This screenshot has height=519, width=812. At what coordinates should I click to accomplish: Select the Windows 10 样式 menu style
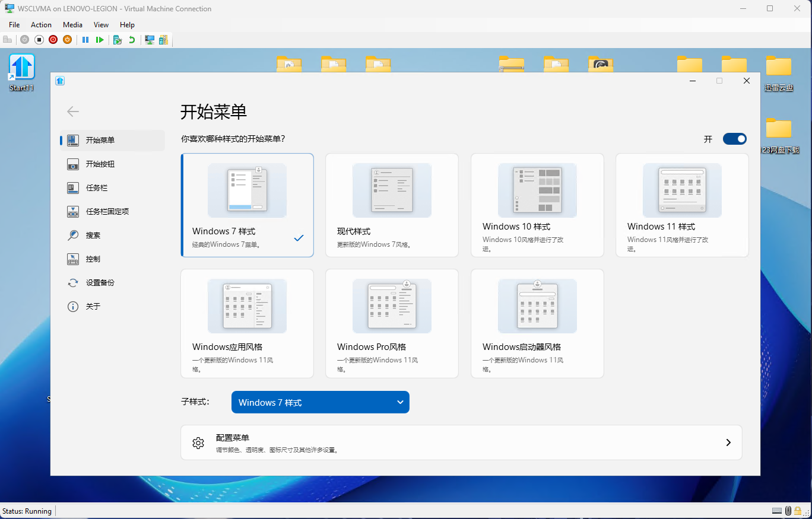(537, 205)
